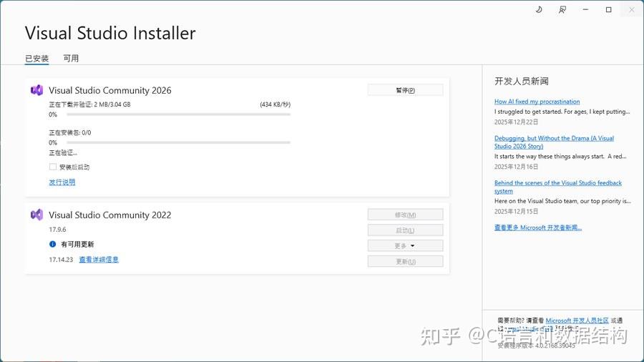Open the send feedback icon
The width and height of the screenshot is (644, 362).
(x=562, y=9)
